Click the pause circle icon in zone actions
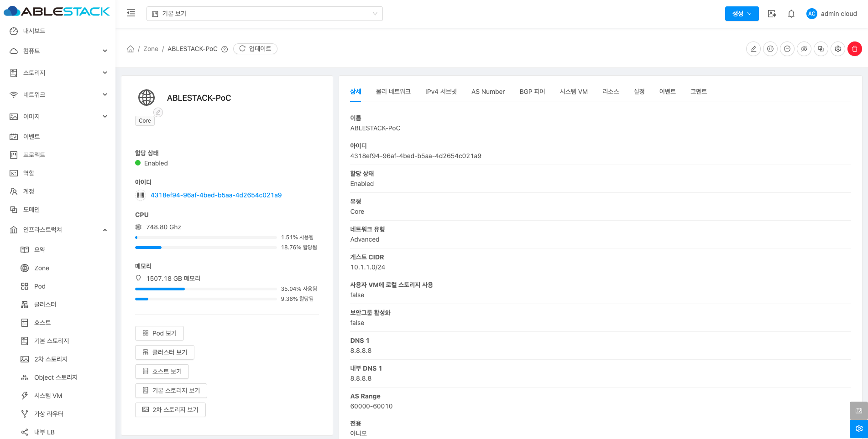868x439 pixels. (x=770, y=49)
